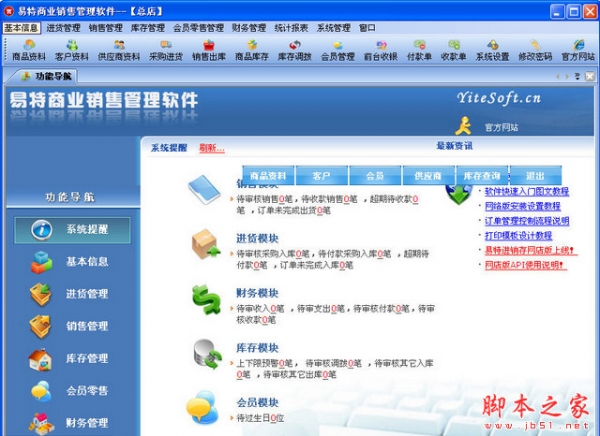The width and height of the screenshot is (600, 436).
Task: Open 库存调拨 toolbar icon
Action: coord(294,51)
